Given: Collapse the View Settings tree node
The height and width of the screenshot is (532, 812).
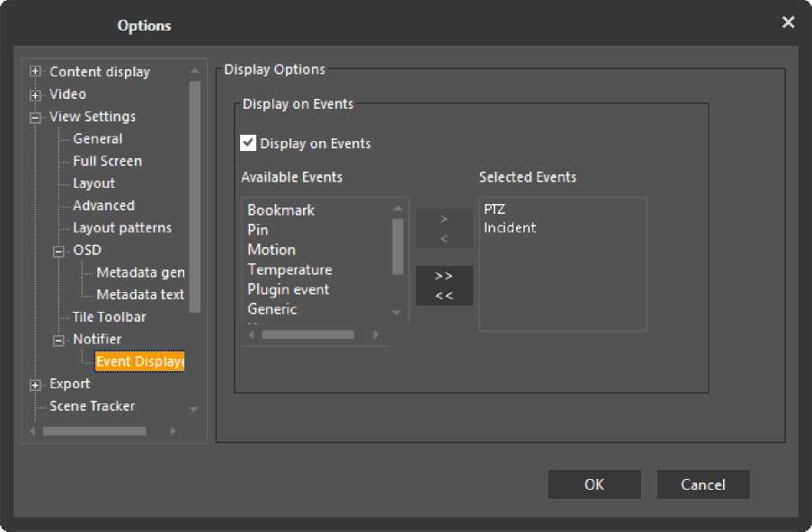Looking at the screenshot, I should [x=36, y=117].
